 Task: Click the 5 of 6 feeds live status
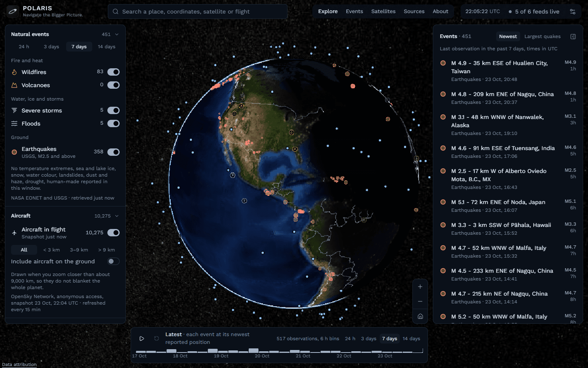click(534, 11)
